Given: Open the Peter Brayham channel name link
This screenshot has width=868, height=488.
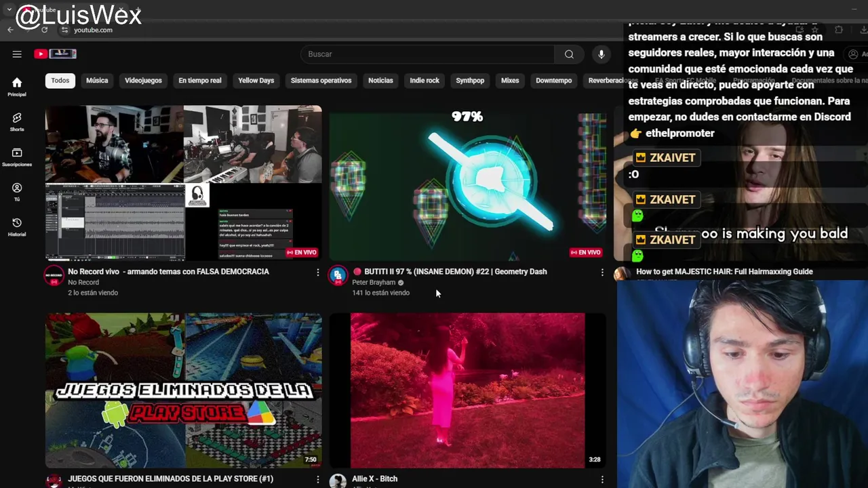Looking at the screenshot, I should (374, 283).
